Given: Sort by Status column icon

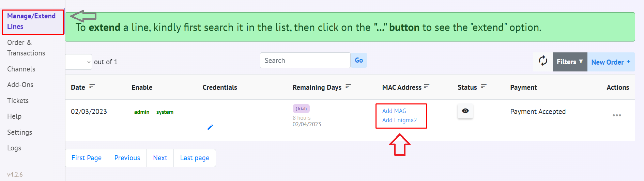Looking at the screenshot, I should 484,87.
